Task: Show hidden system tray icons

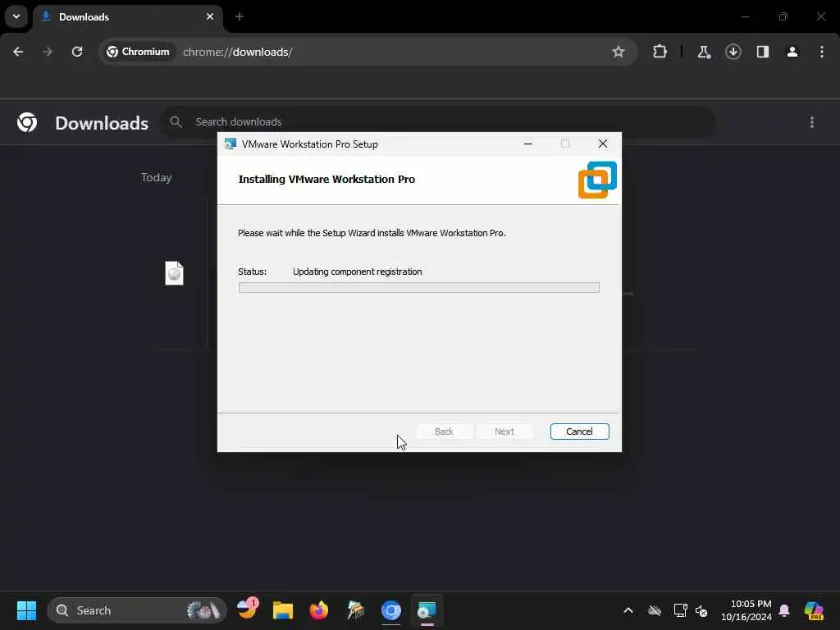Action: point(628,610)
